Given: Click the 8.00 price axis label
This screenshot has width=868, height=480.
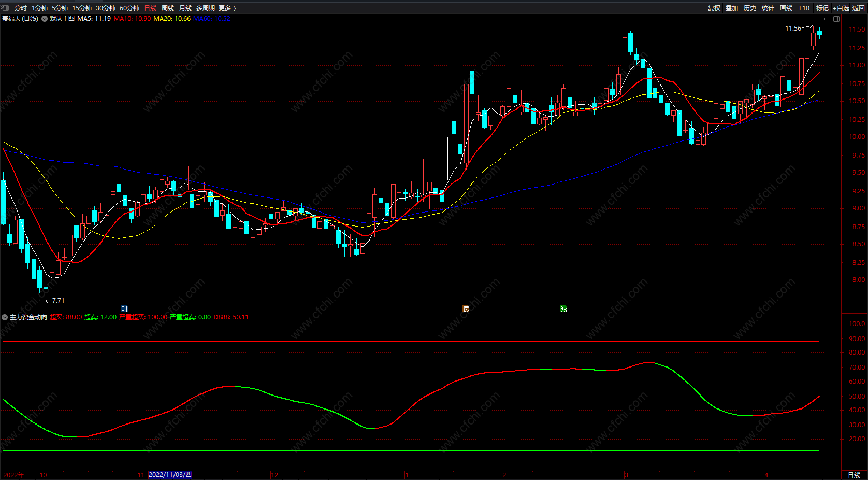Looking at the screenshot, I should click(859, 280).
